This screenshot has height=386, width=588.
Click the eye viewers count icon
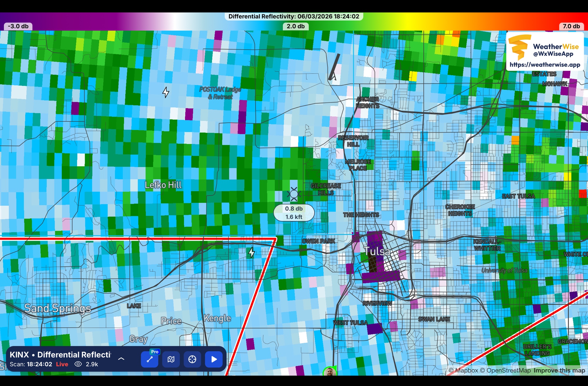tap(78, 364)
